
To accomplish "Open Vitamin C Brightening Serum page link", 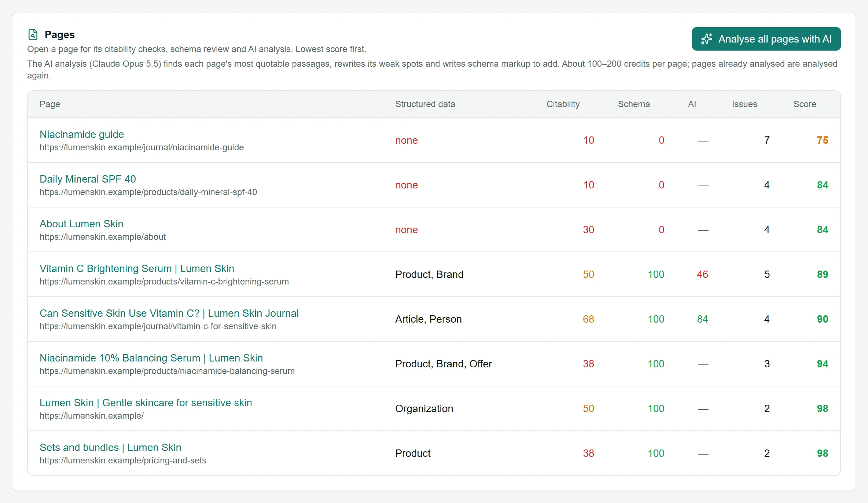I will pos(137,268).
